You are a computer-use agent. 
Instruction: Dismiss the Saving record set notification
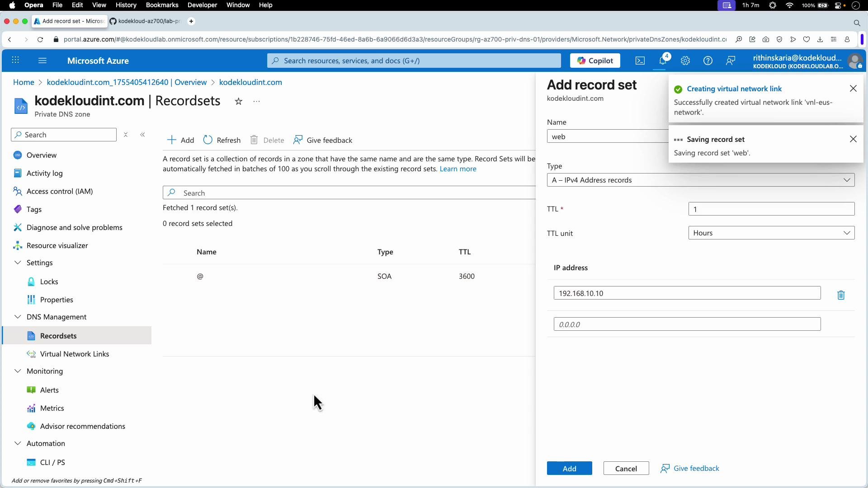853,139
